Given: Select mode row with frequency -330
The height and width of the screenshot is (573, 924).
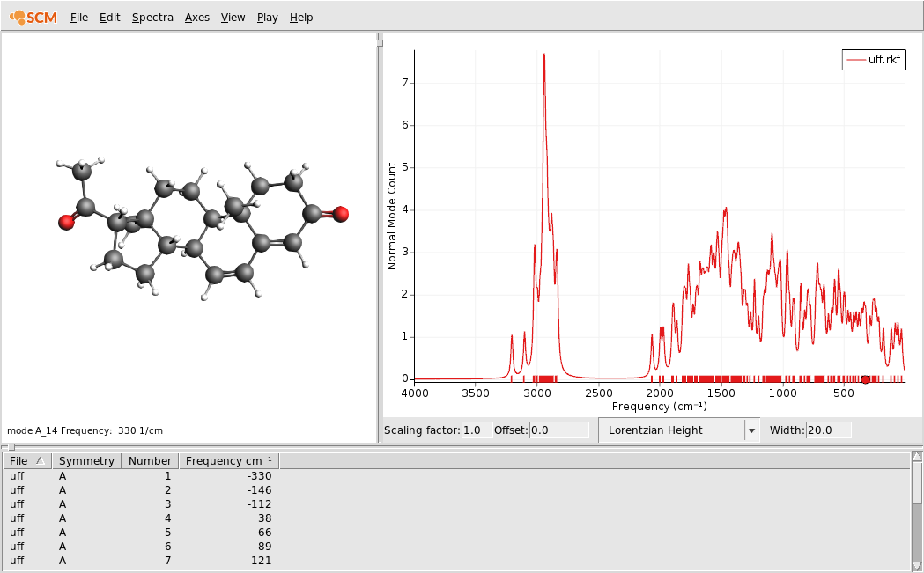Looking at the screenshot, I should (456, 476).
